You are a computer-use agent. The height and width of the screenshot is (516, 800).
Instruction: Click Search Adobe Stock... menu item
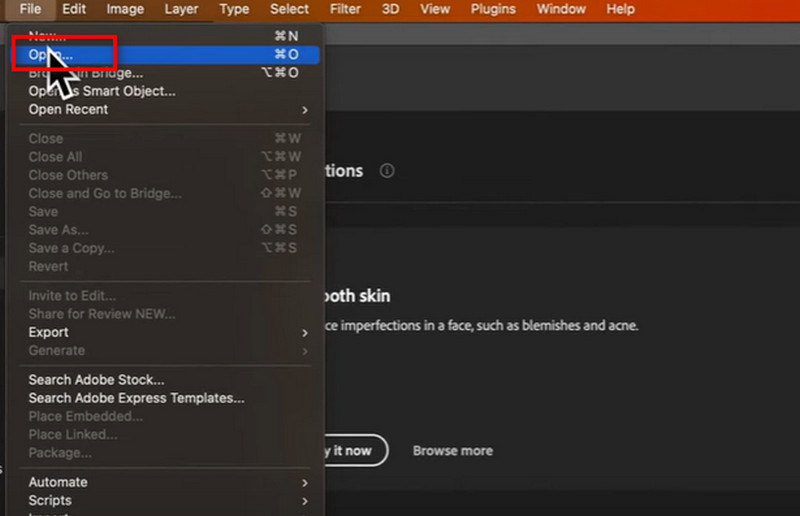click(x=96, y=380)
